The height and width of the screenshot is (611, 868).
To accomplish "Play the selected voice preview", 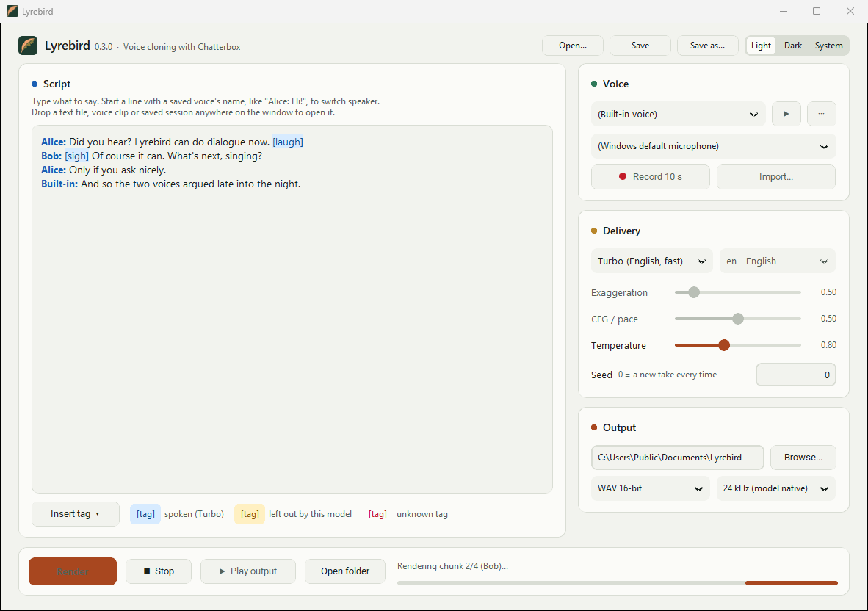I will [786, 114].
